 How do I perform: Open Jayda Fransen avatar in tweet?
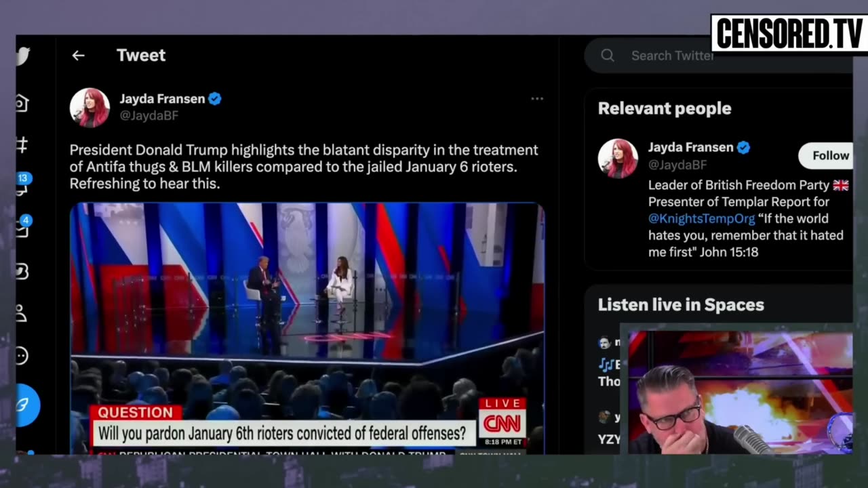click(90, 107)
